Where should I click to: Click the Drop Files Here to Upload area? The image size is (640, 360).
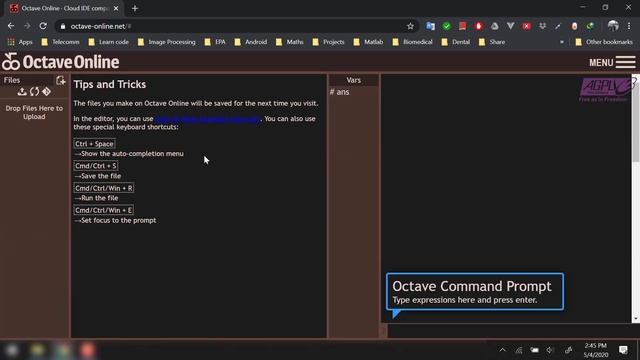pos(34,112)
